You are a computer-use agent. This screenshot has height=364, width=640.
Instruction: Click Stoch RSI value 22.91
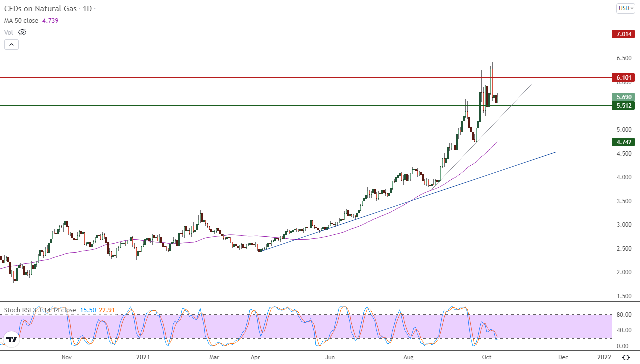(x=107, y=310)
